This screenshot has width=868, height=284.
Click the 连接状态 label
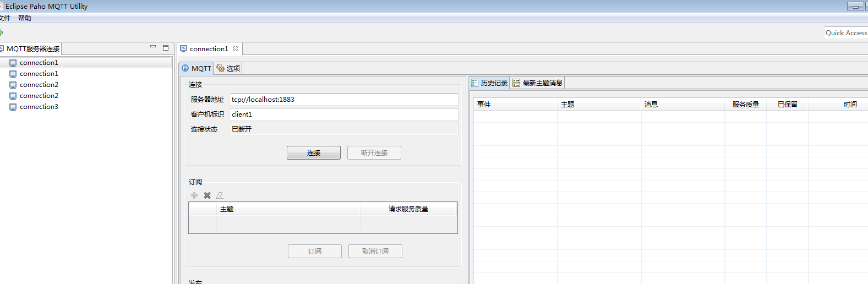tap(204, 129)
